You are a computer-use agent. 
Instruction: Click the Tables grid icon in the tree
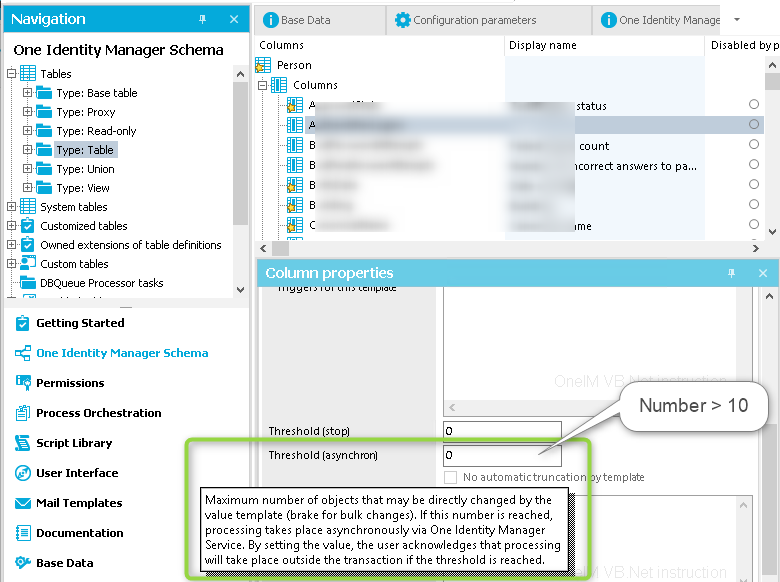coord(28,74)
